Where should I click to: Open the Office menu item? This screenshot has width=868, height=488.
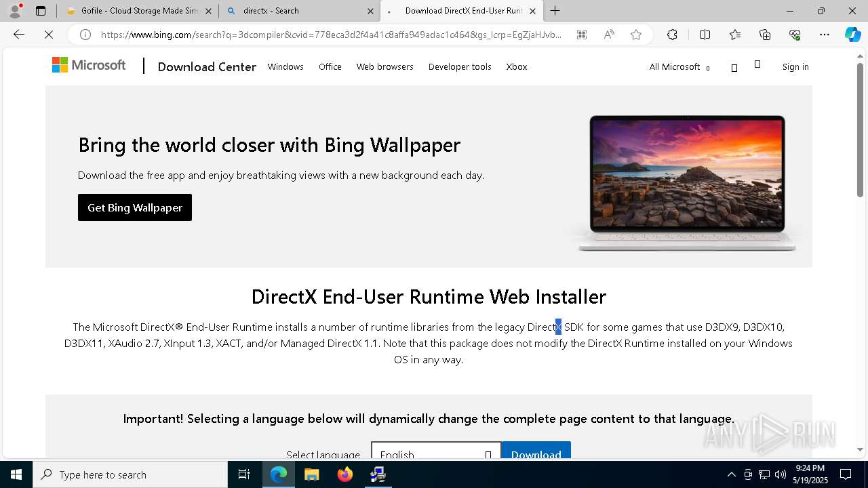[330, 66]
